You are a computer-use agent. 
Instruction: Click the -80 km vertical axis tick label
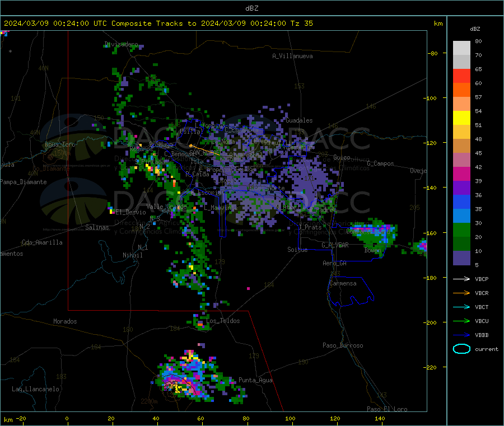pos(433,53)
